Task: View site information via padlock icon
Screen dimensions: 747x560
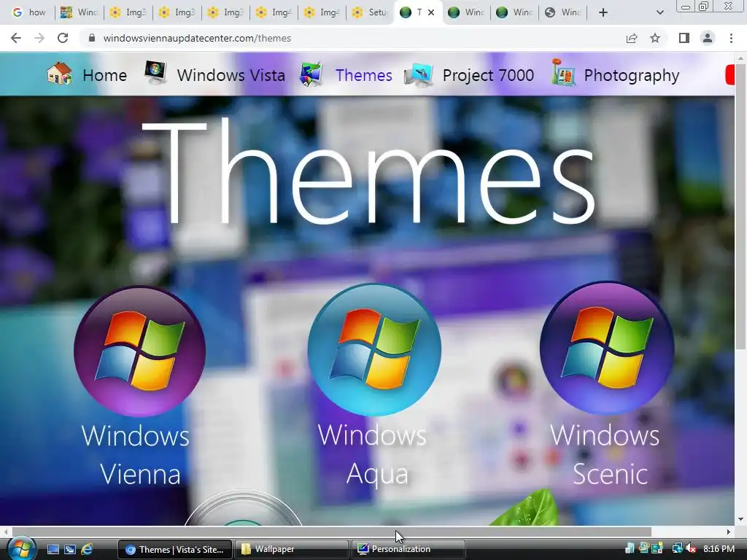Action: tap(92, 38)
